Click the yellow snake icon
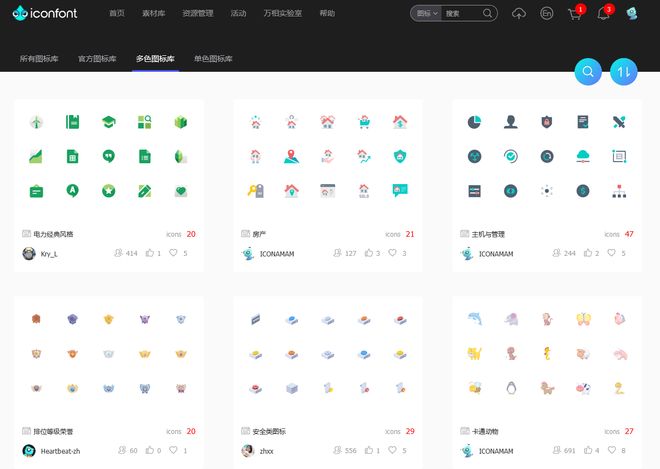Screen dimensions: 660x469 pyautogui.click(x=619, y=388)
